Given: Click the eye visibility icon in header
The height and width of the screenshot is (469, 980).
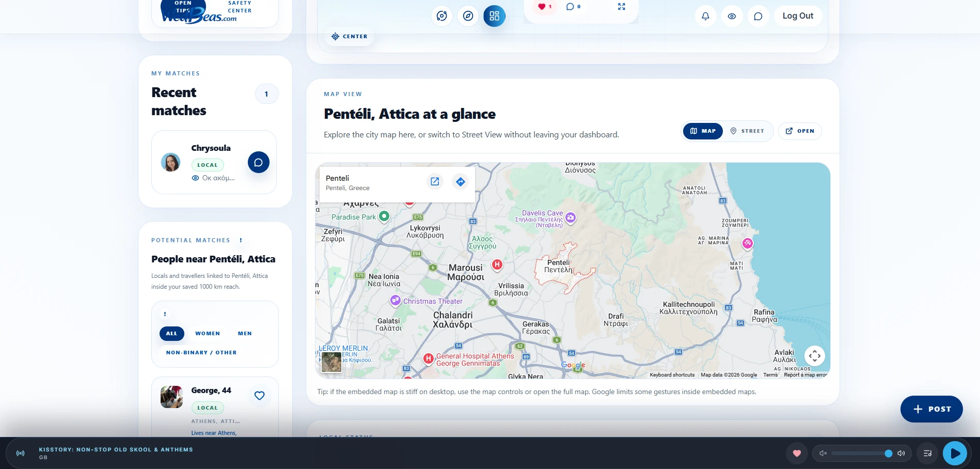Looking at the screenshot, I should [x=732, y=16].
